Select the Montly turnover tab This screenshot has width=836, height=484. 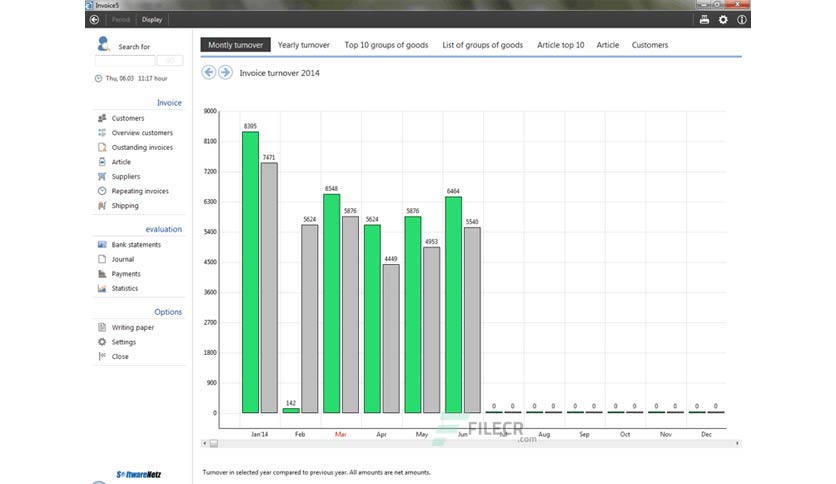pyautogui.click(x=235, y=45)
